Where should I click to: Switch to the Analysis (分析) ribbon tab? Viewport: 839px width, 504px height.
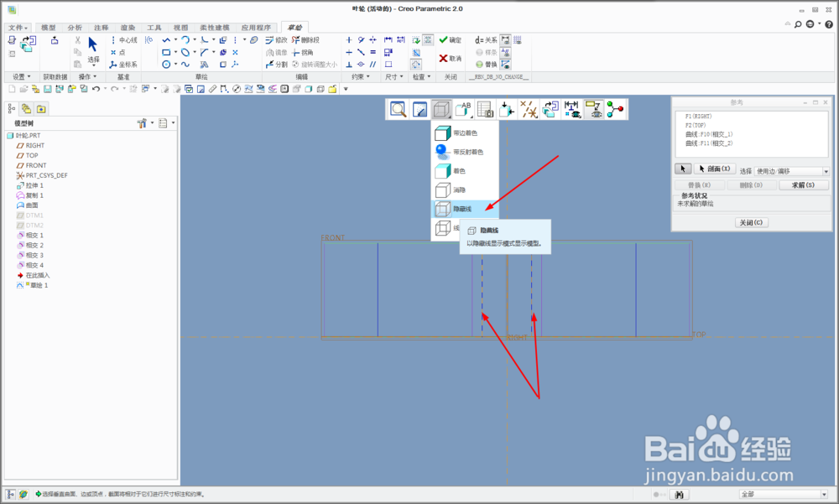coord(75,28)
